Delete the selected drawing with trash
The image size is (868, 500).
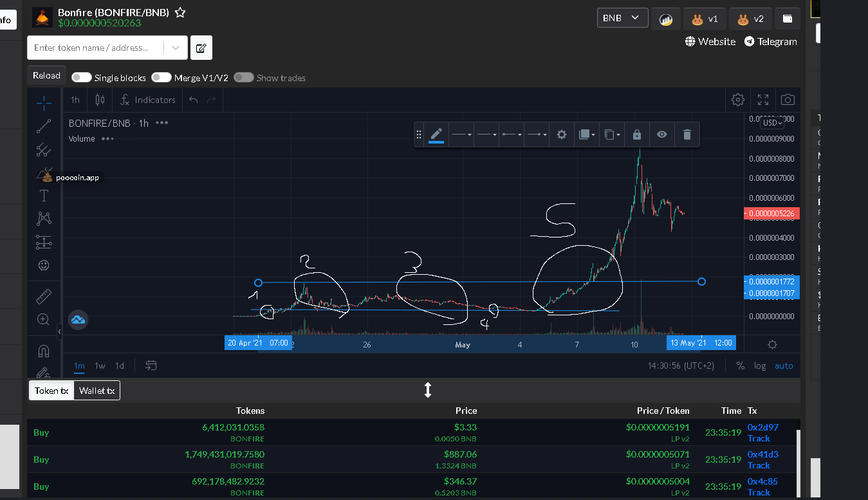687,134
